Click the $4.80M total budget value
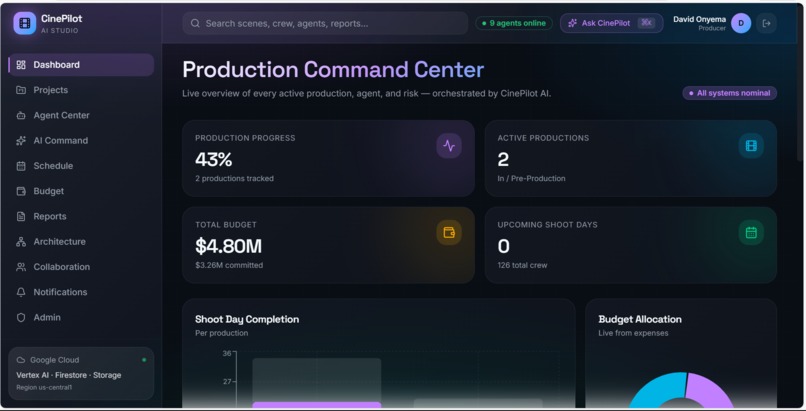This screenshot has height=411, width=806. 228,247
